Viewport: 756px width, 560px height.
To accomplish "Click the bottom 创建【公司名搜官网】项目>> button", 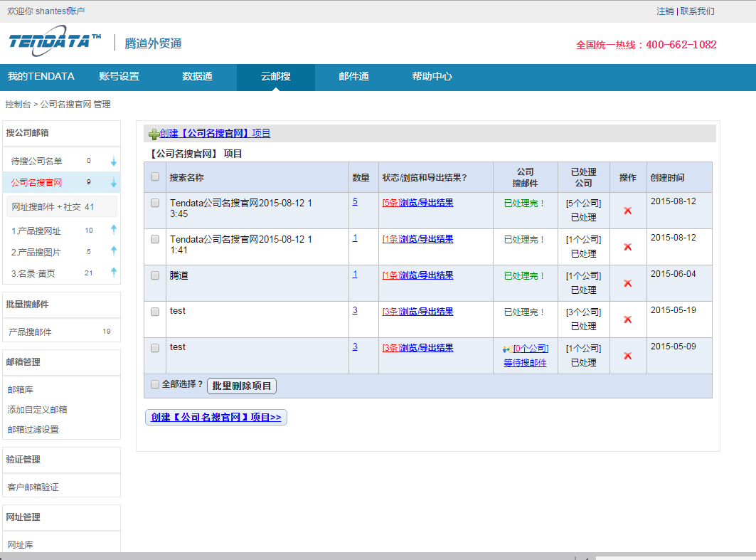I will (x=216, y=418).
